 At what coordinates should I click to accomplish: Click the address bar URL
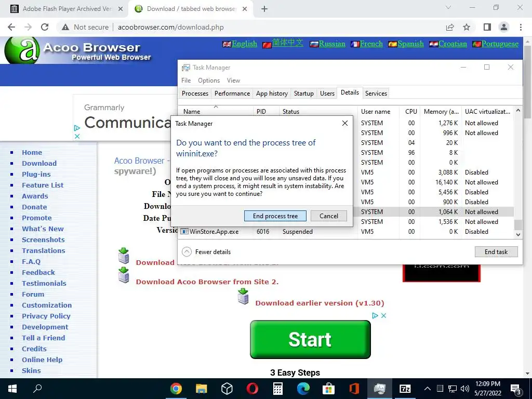tap(170, 27)
